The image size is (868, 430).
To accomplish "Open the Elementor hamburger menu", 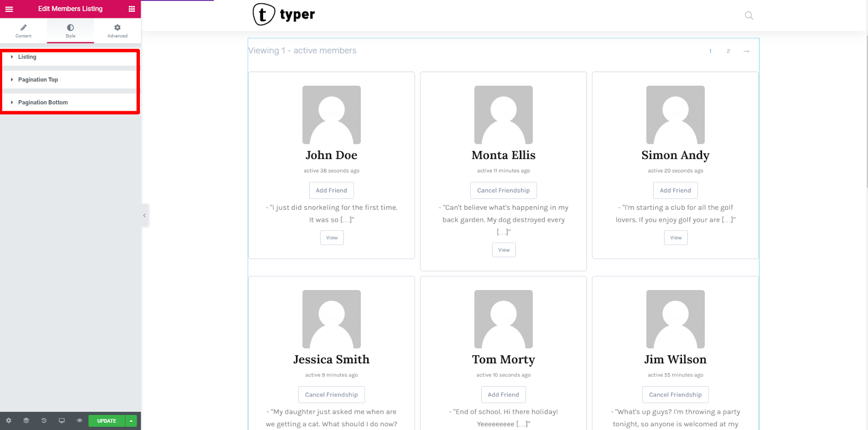I will click(9, 9).
